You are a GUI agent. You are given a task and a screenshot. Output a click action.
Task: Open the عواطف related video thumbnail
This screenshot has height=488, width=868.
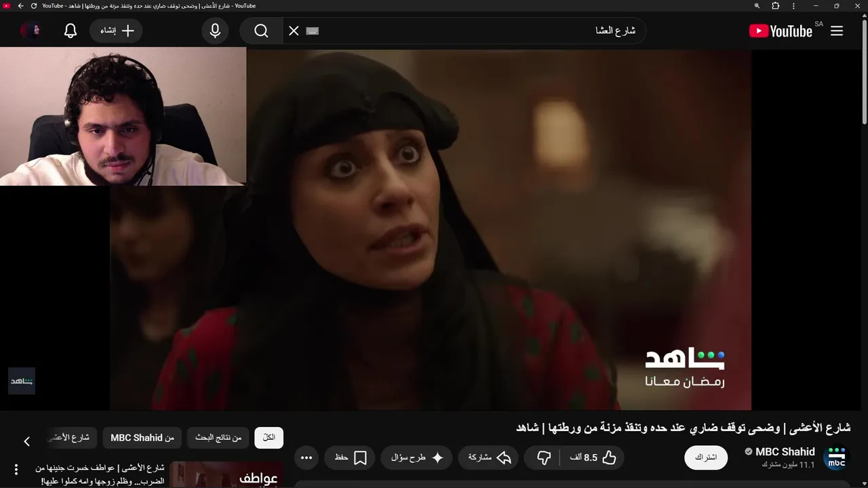226,474
